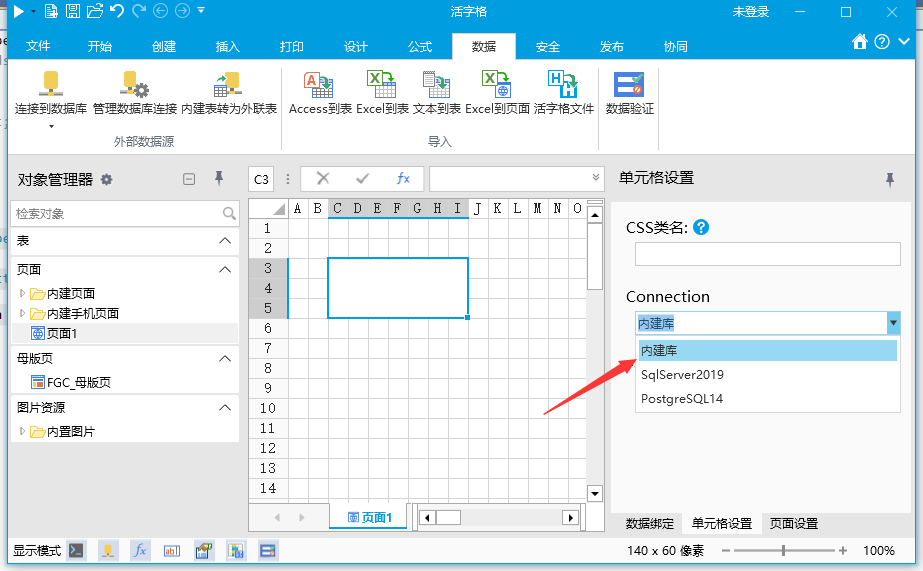The height and width of the screenshot is (571, 923).
Task: Click 未登录 to sign in
Action: tap(751, 12)
